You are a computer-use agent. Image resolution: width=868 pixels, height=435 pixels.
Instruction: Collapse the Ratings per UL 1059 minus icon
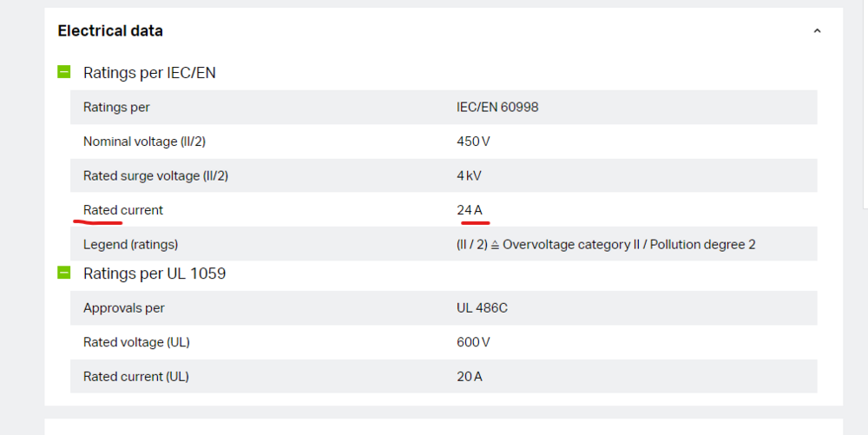(63, 273)
